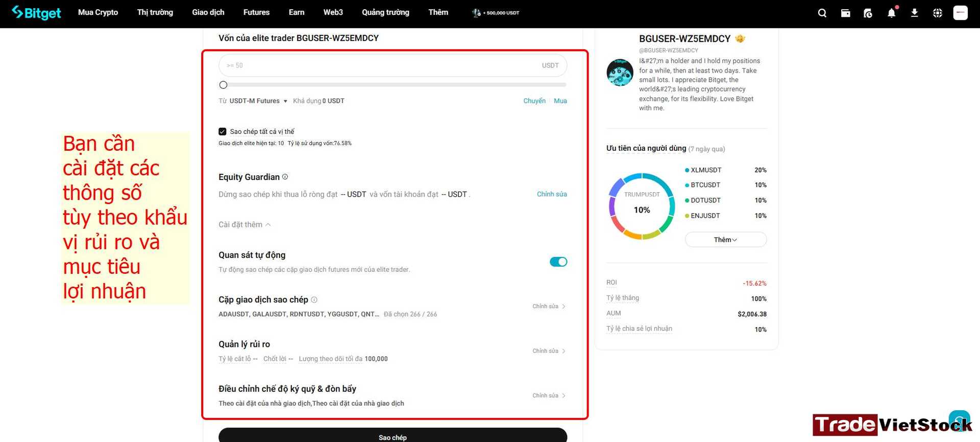This screenshot has width=980, height=442.
Task: Click the Sao chép button
Action: [x=393, y=435]
